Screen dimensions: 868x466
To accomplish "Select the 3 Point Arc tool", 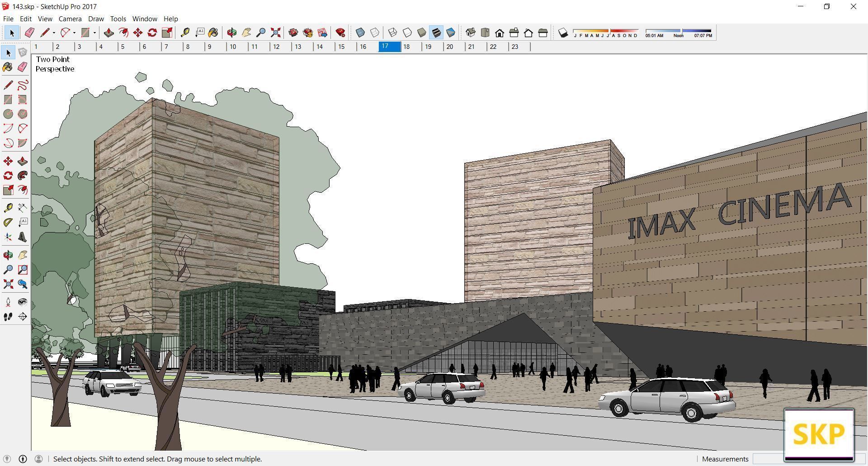I will (8, 143).
